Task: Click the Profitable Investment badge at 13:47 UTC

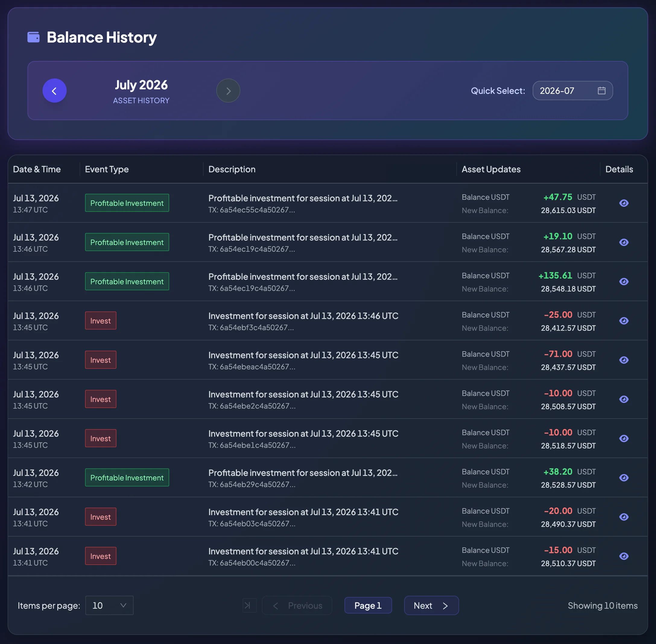Action: point(127,203)
